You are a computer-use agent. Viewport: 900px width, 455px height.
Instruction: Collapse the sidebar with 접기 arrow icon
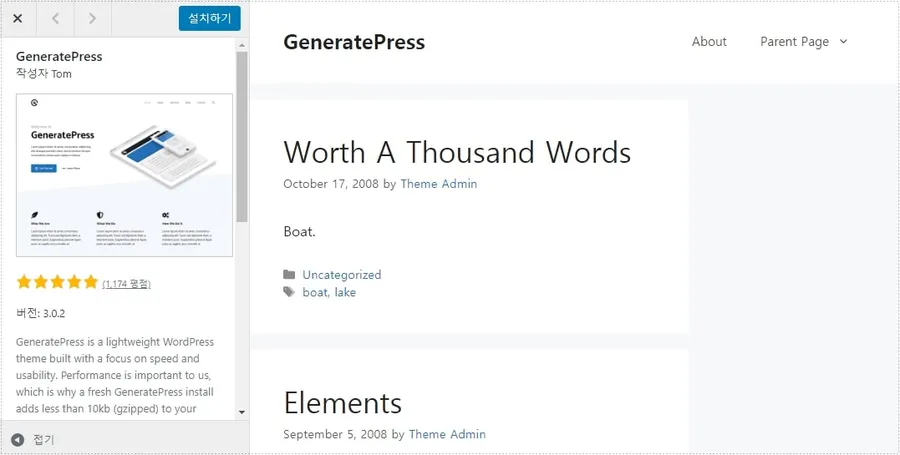coord(18,440)
